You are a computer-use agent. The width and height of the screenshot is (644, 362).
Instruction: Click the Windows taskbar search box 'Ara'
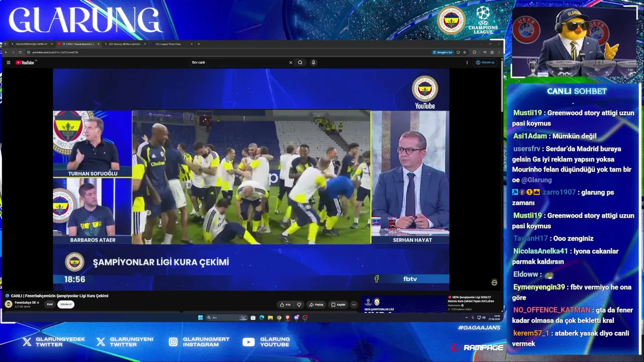(x=227, y=318)
